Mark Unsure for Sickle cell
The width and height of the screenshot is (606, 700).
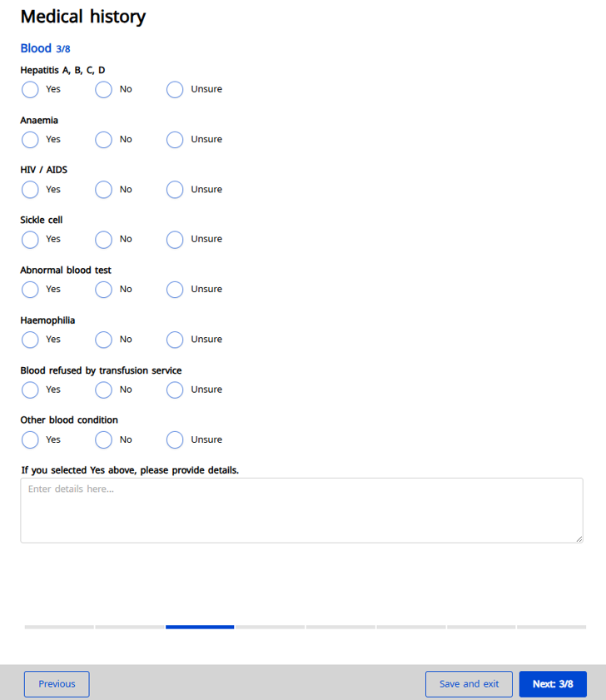[x=175, y=240]
